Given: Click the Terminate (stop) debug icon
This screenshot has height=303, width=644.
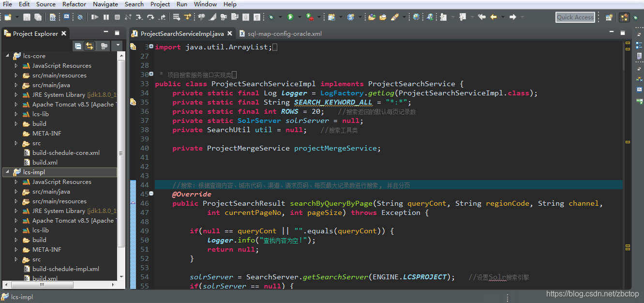Looking at the screenshot, I should (x=117, y=17).
